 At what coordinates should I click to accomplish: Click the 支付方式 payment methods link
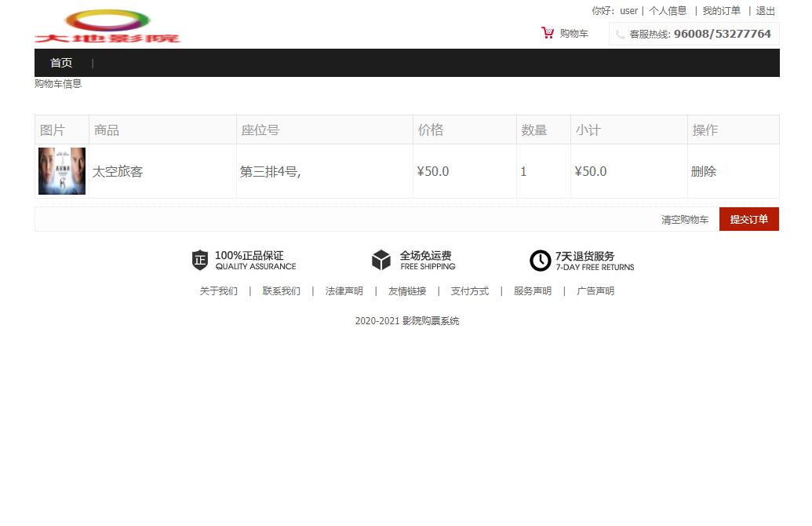coord(469,290)
